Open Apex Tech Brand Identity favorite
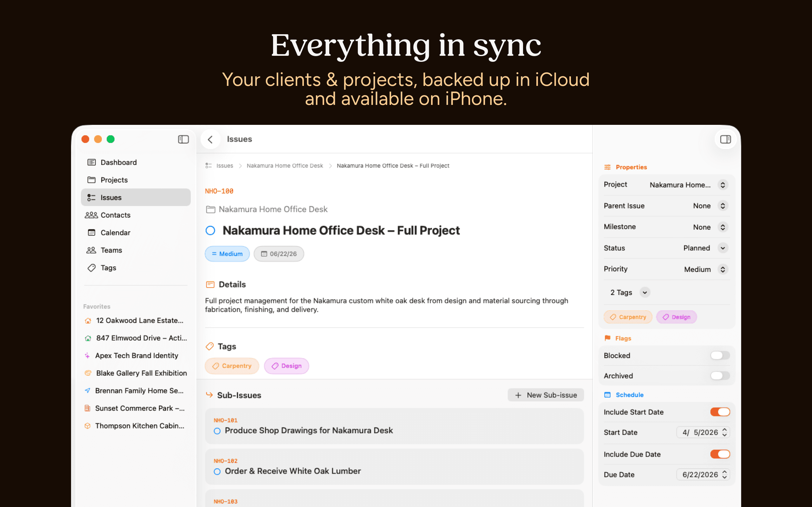The height and width of the screenshot is (507, 812). pos(136,356)
